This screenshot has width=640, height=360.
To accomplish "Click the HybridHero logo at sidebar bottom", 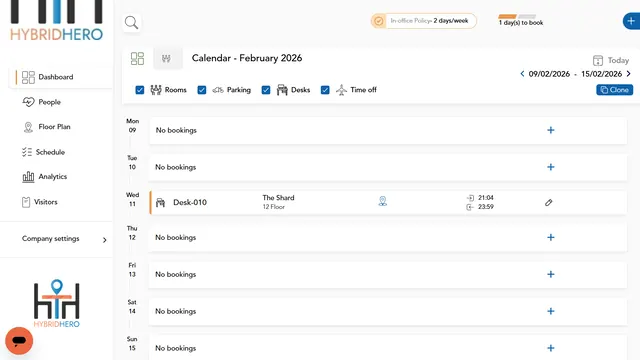I will click(57, 304).
